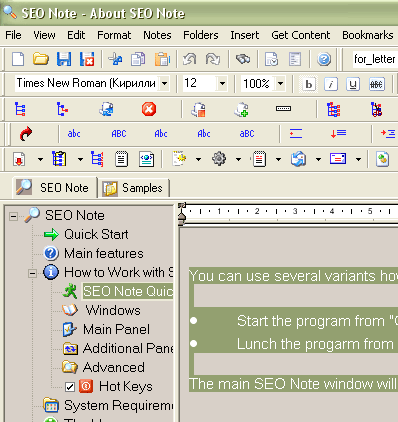The image size is (398, 422).
Task: Toggle underline formatting button
Action: click(353, 84)
